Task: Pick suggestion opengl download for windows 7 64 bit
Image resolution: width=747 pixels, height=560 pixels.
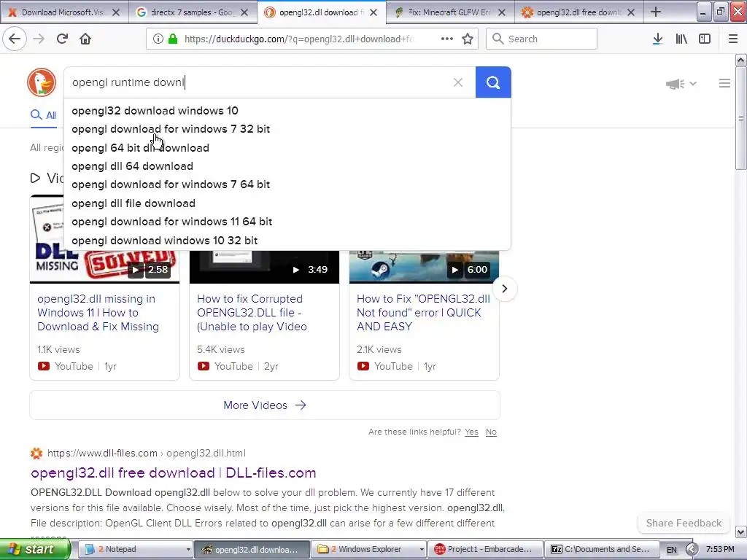Action: 287,184
